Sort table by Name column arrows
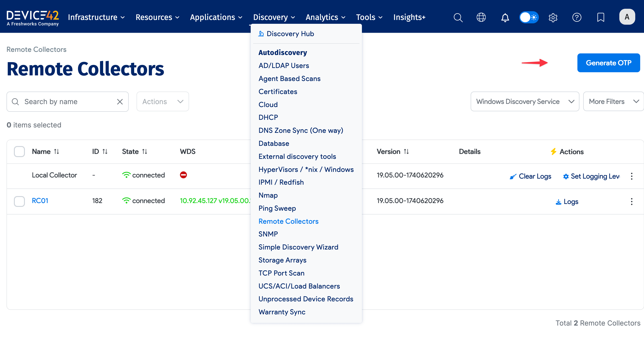Image resolution: width=644 pixels, height=337 pixels. coord(57,151)
